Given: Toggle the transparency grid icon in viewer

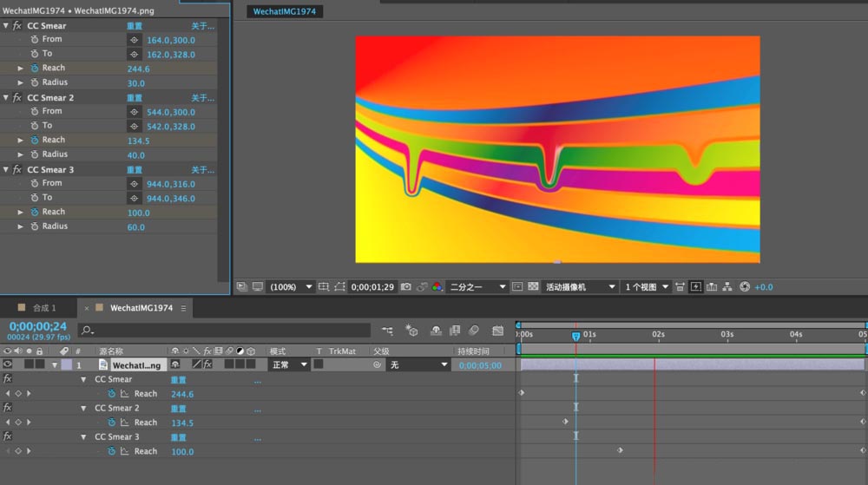Looking at the screenshot, I should (x=532, y=286).
